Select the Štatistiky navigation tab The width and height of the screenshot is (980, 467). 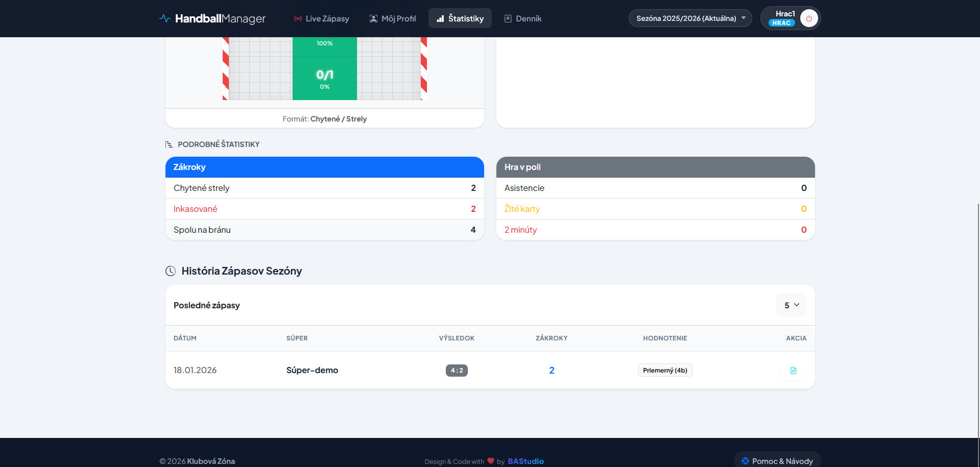460,18
